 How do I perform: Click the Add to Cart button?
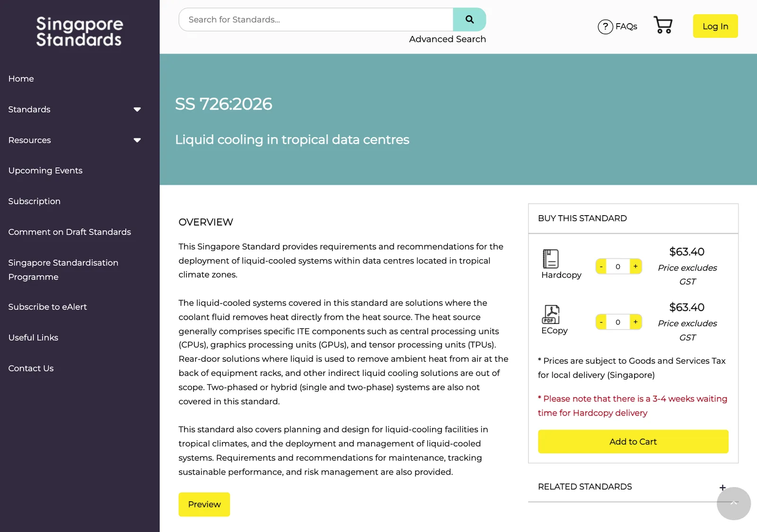tap(633, 442)
